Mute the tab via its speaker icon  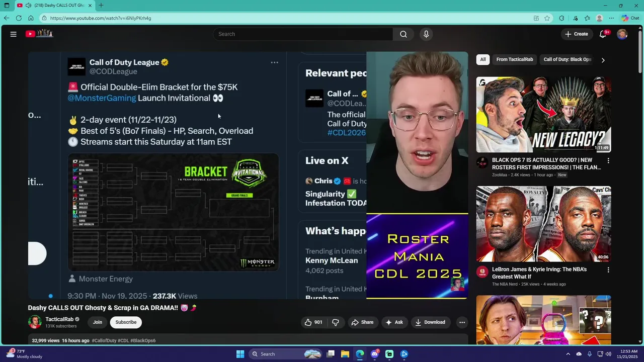(x=28, y=6)
